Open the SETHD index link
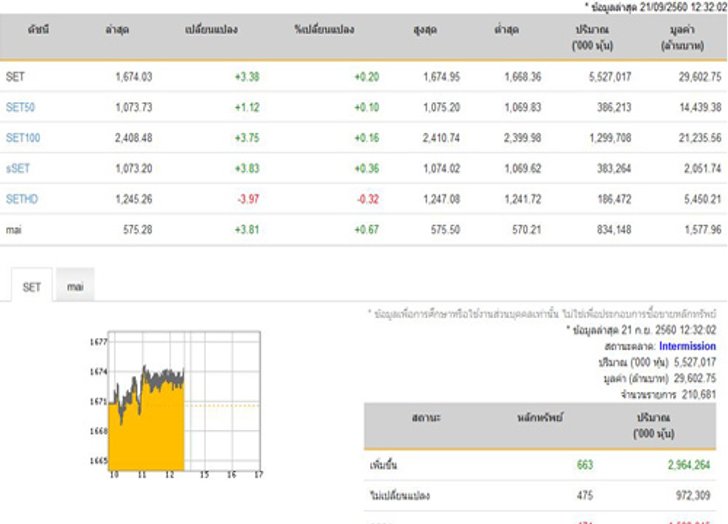This screenshot has width=728, height=524. coord(22,199)
